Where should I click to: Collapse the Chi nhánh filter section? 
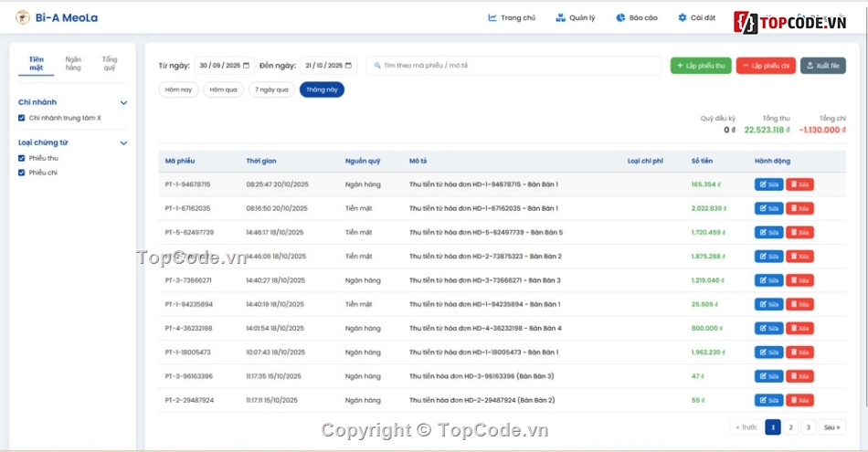(123, 103)
